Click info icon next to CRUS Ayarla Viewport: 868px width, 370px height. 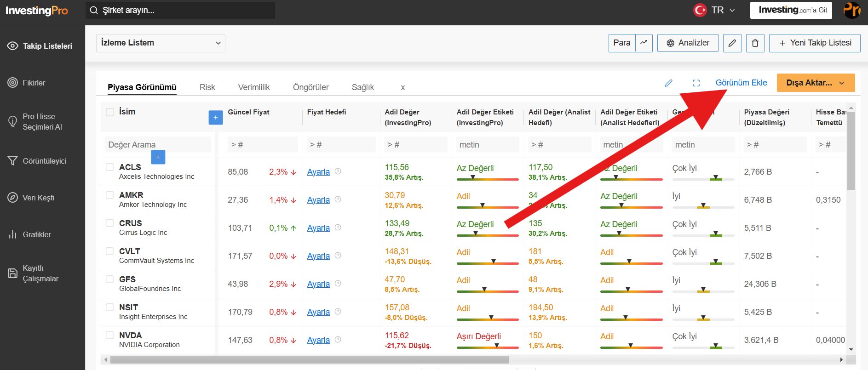338,228
